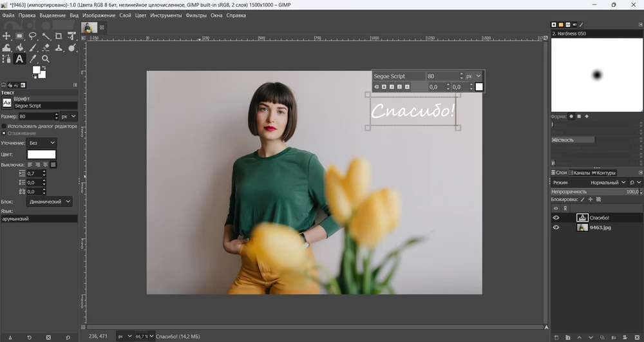Expand the 'Блок' Динамический dropdown

[50, 202]
